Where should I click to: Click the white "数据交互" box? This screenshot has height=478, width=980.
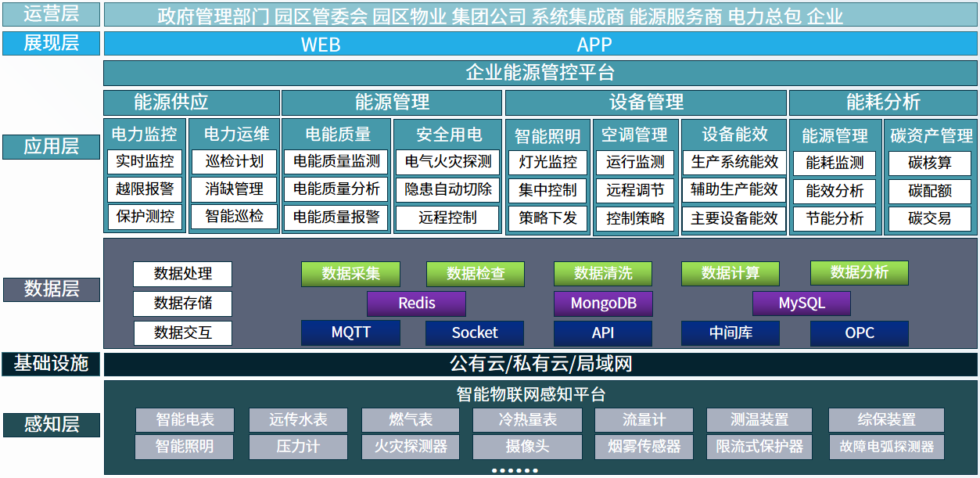point(183,333)
